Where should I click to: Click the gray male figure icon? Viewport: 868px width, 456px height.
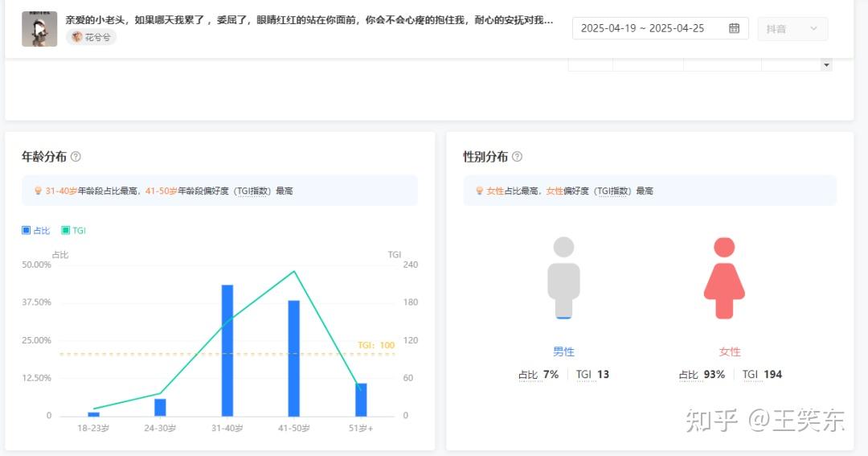pyautogui.click(x=563, y=278)
